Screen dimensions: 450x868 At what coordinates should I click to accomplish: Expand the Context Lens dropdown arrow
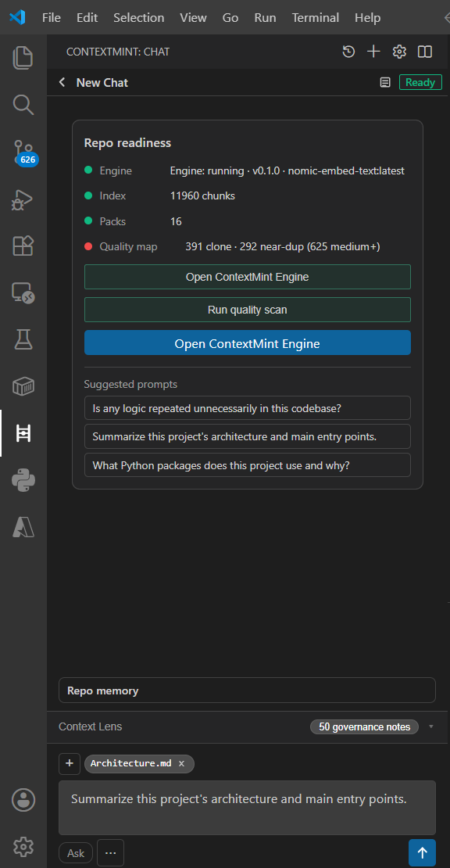[431, 726]
